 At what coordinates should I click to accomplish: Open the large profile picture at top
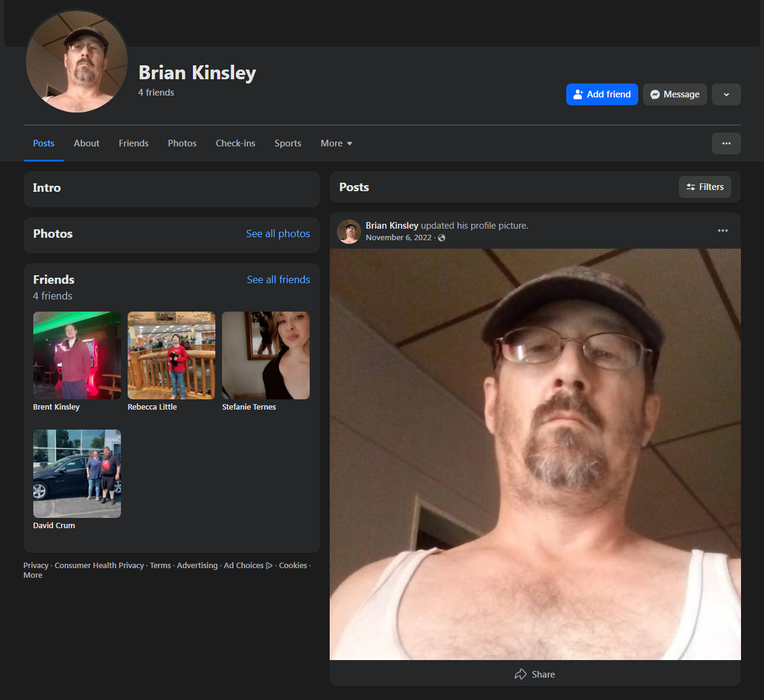click(x=77, y=62)
